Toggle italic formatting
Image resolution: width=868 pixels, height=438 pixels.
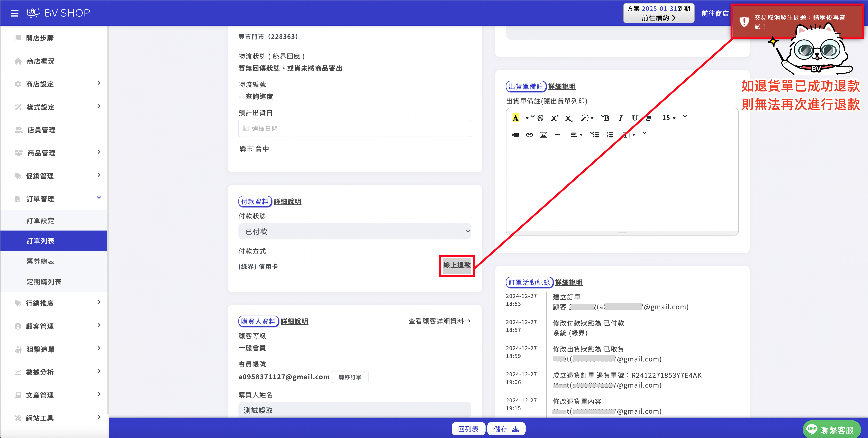point(620,118)
